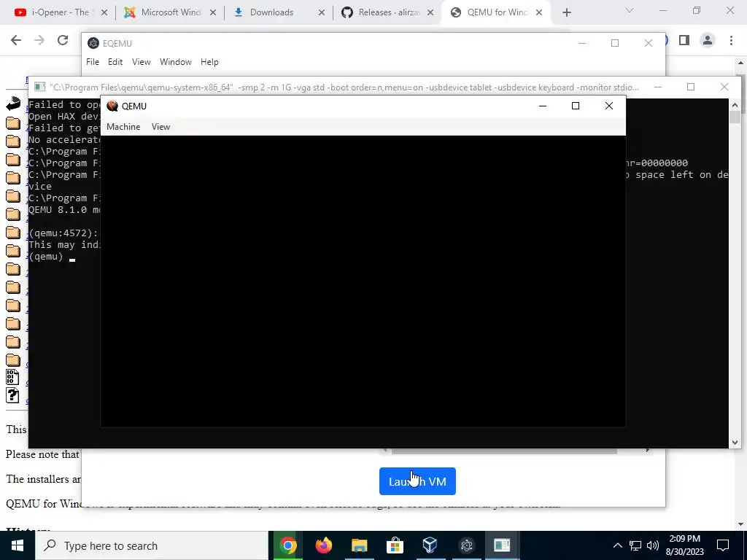Open volume control tray icon
The image size is (747, 560).
[x=653, y=545]
